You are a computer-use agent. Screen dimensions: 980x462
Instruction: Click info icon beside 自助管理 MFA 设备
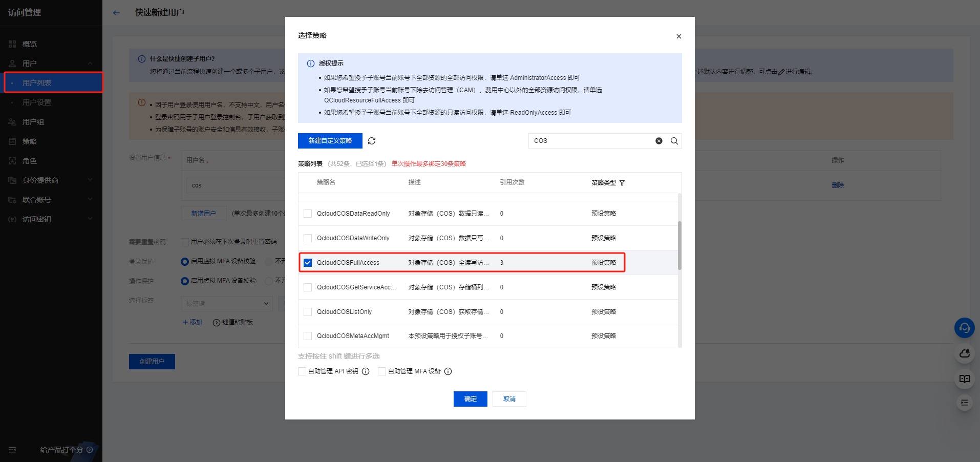(x=448, y=371)
